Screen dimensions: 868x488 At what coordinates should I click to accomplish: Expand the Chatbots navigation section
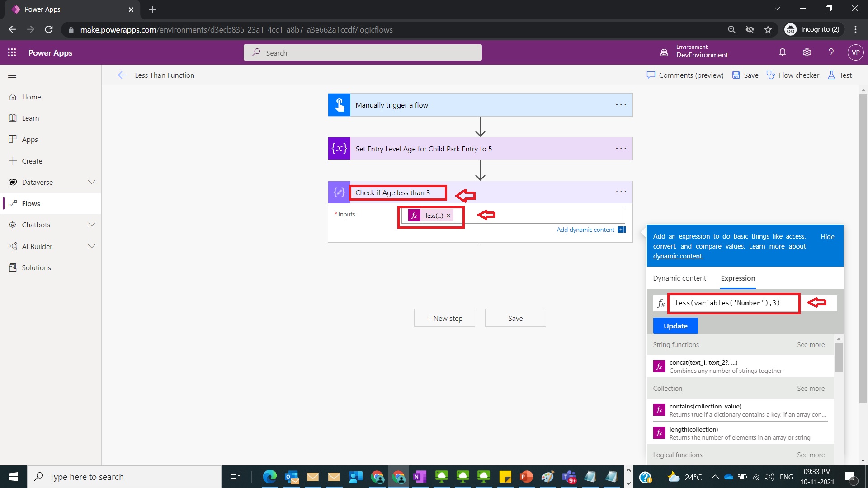92,225
